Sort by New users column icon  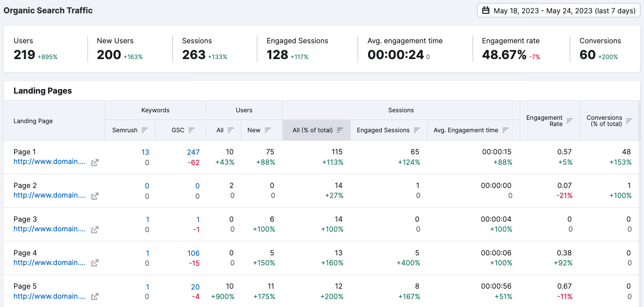[268, 130]
